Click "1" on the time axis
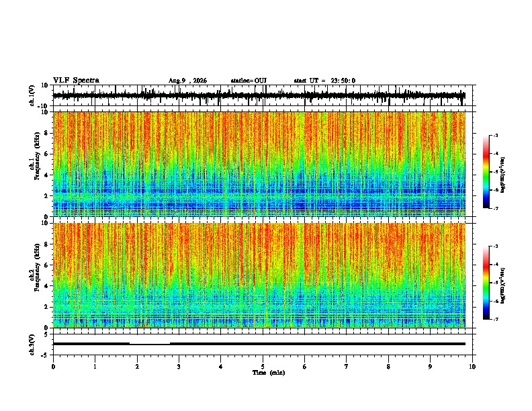Screen dimensions: 532x411 [95, 367]
